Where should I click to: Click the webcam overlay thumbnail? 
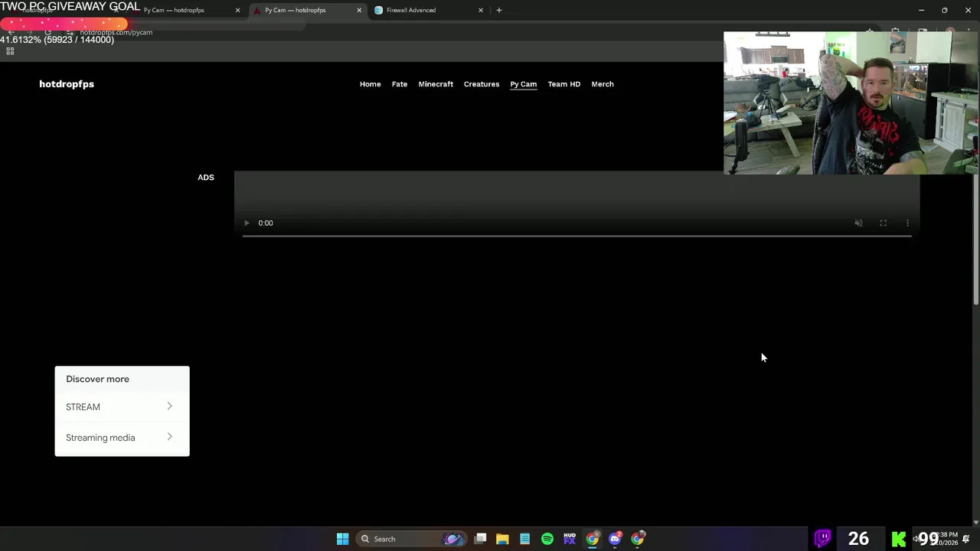pos(850,103)
